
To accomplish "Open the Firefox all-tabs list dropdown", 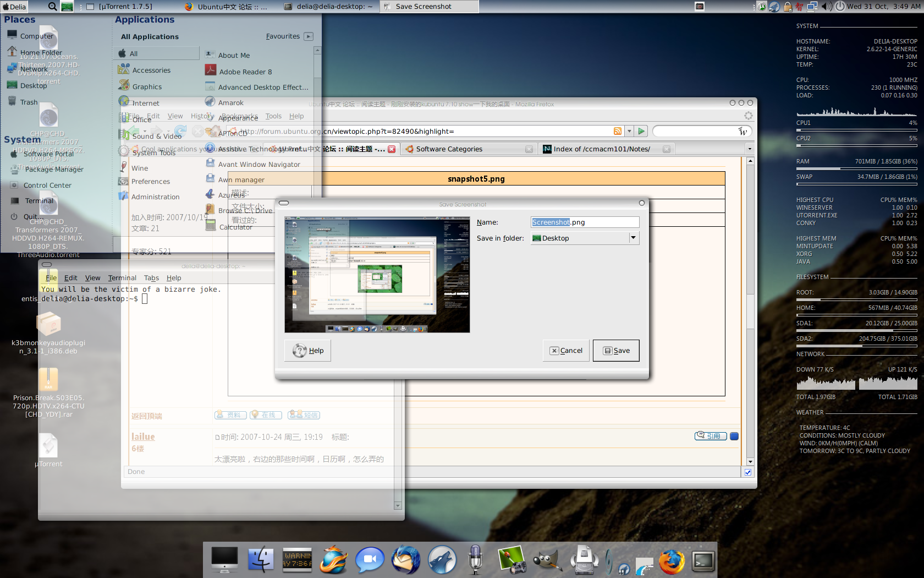I will (x=749, y=149).
